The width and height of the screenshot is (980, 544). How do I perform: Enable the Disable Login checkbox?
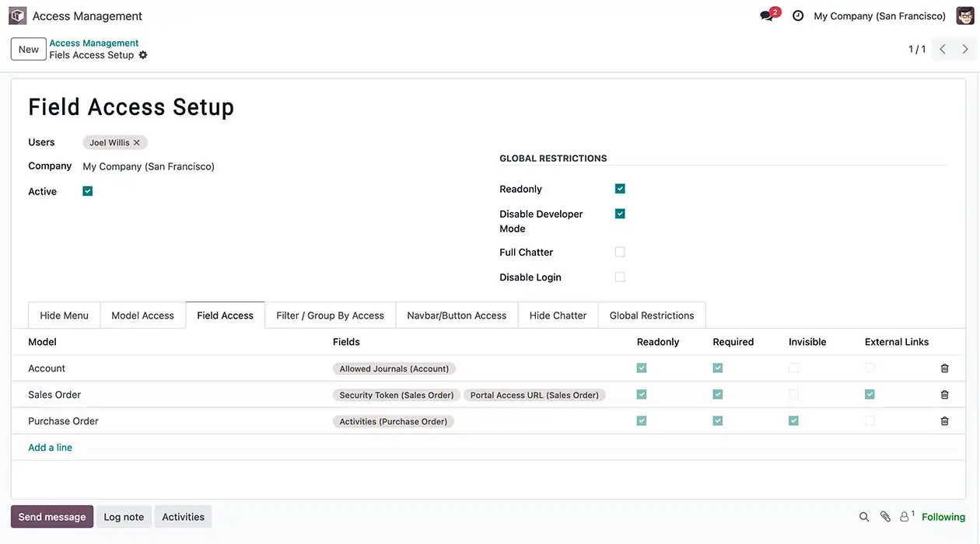pos(620,277)
